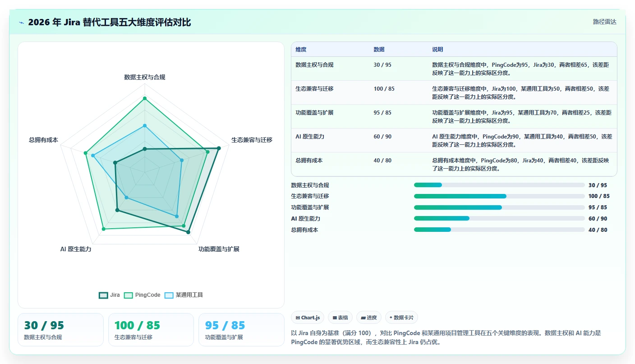Screen dimensions: 635x364
Task: Click the 数据主权与合规 progress bar
Action: 499,185
